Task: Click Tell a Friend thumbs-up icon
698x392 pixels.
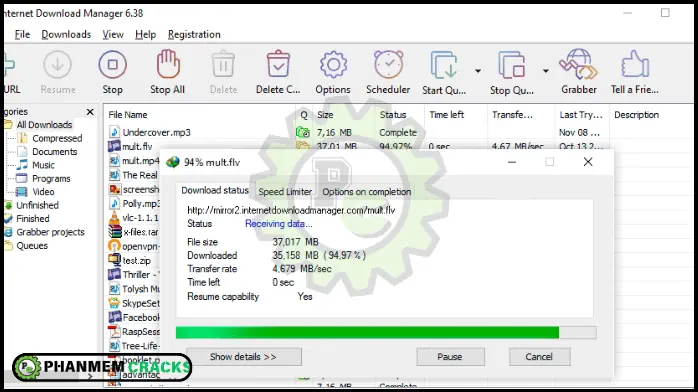Action: 635,65
